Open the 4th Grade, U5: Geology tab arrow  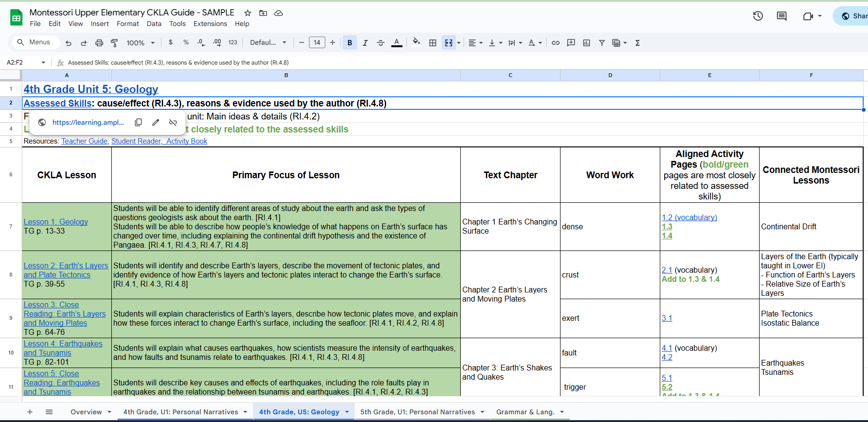point(347,412)
